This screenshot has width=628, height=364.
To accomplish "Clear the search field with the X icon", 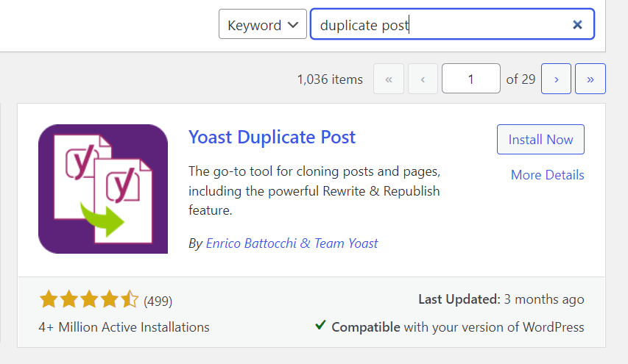I will click(x=577, y=25).
